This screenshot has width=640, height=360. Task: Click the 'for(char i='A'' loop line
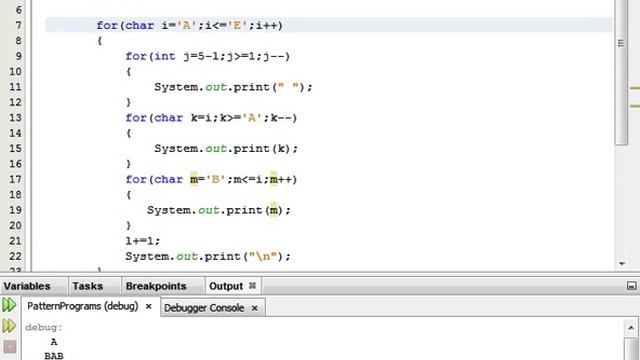(189, 25)
